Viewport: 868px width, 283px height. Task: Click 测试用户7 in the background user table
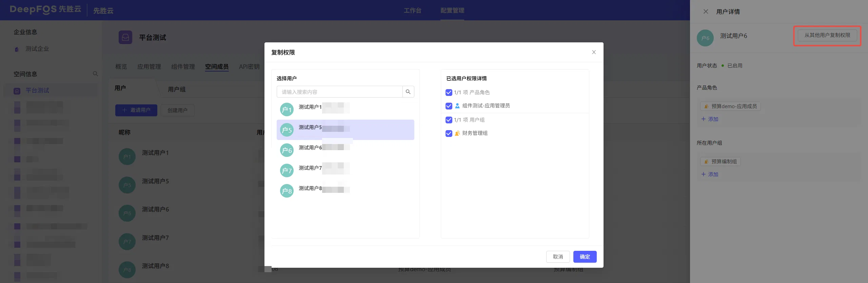[x=155, y=238]
